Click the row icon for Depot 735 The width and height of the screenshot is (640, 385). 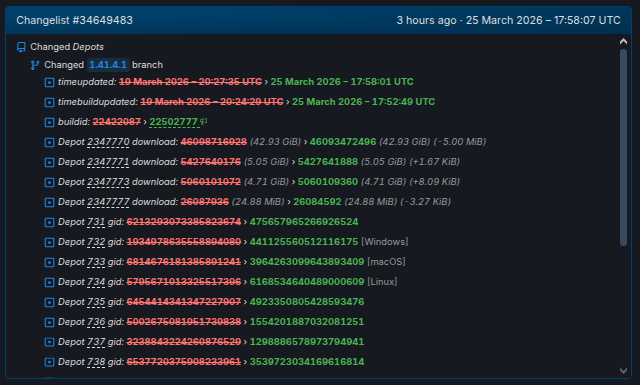click(49, 303)
